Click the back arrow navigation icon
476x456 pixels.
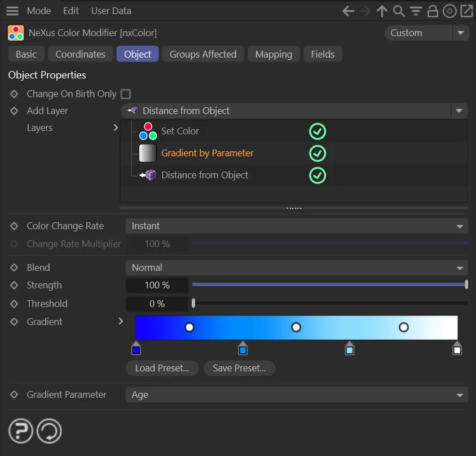(x=349, y=11)
